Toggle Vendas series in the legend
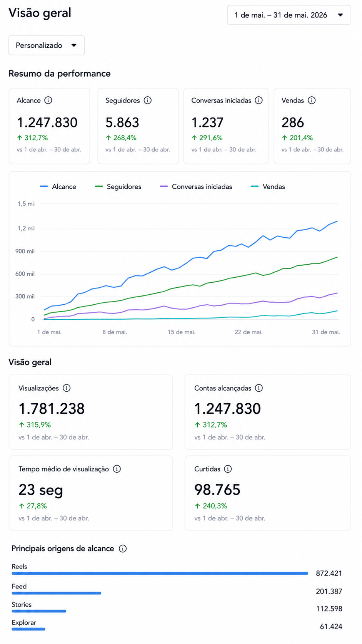The image size is (362, 644). pos(268,187)
